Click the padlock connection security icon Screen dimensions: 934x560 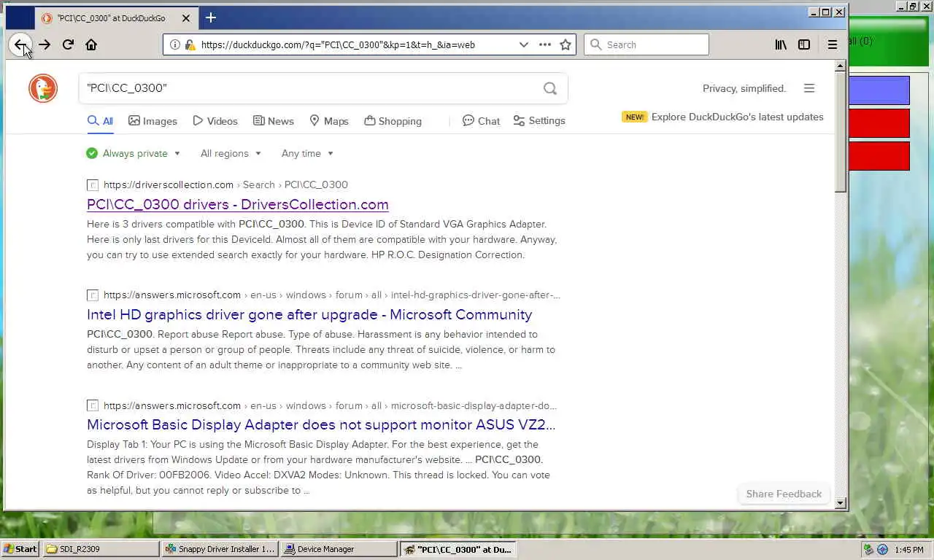pyautogui.click(x=190, y=44)
